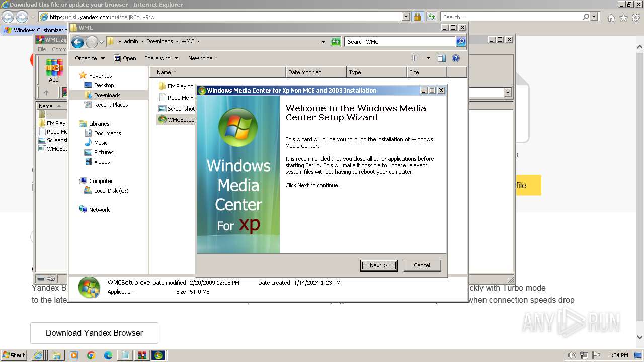The image size is (644, 362).
Task: Select Network in the navigation pane
Action: [x=99, y=210]
